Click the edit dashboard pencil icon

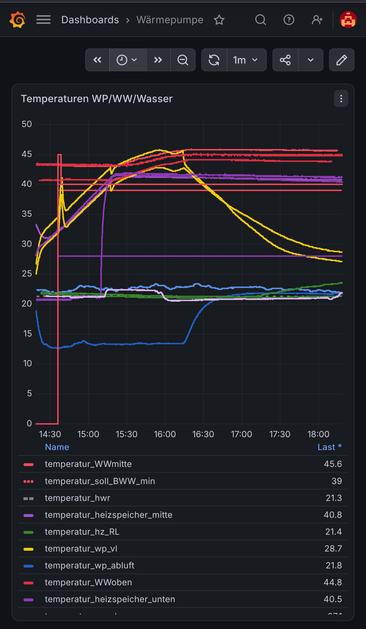pyautogui.click(x=342, y=60)
